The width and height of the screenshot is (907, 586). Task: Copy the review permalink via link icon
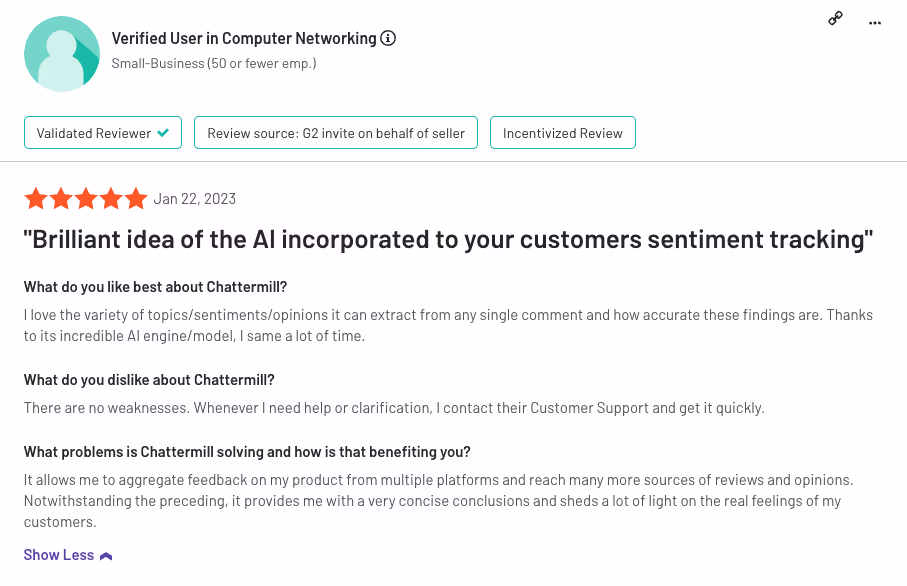(835, 19)
